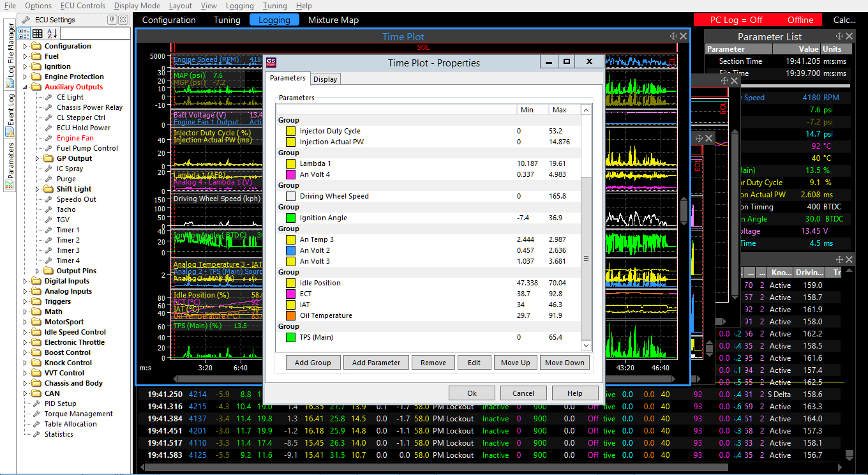The image size is (868, 475).
Task: Switch to the Tuning page tab
Action: click(227, 20)
